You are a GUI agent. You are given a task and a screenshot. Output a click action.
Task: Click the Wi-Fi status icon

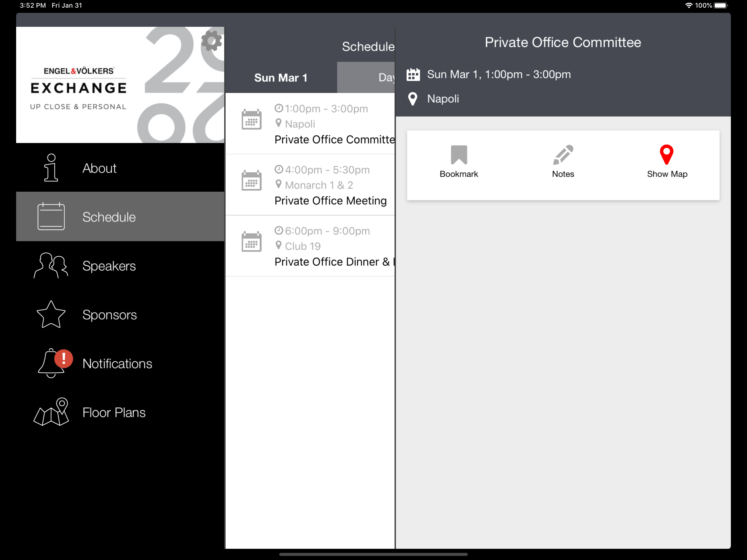tap(688, 5)
